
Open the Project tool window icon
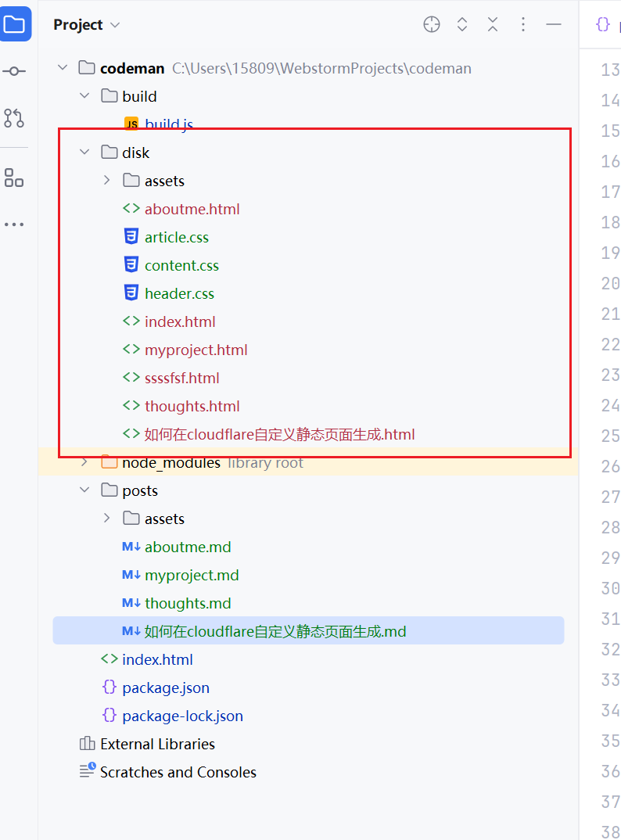15,24
